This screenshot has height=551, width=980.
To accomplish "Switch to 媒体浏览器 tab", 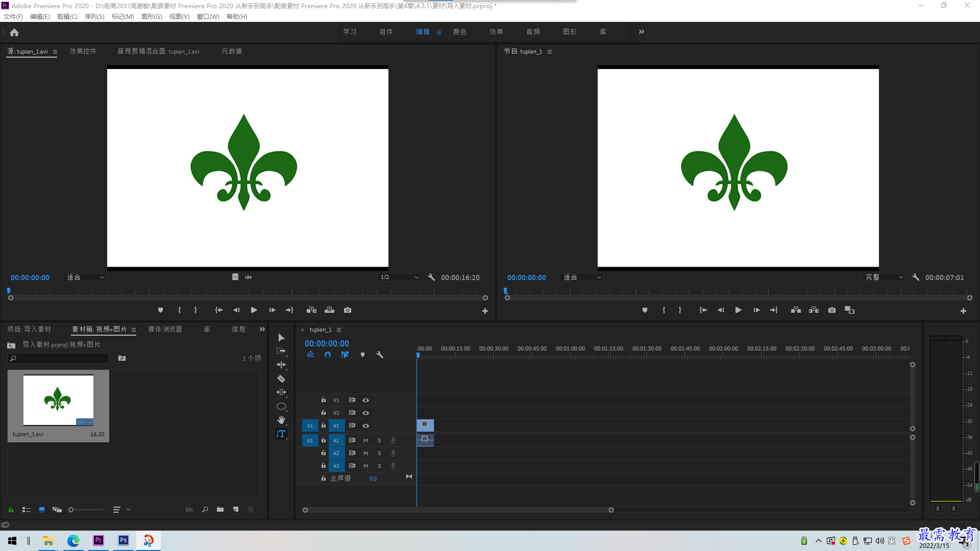I will tap(165, 330).
